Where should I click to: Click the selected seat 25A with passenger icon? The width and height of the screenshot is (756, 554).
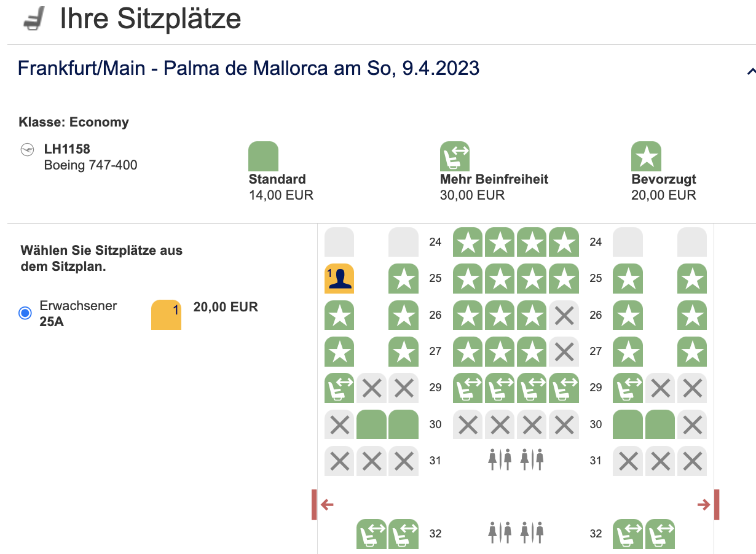click(339, 278)
